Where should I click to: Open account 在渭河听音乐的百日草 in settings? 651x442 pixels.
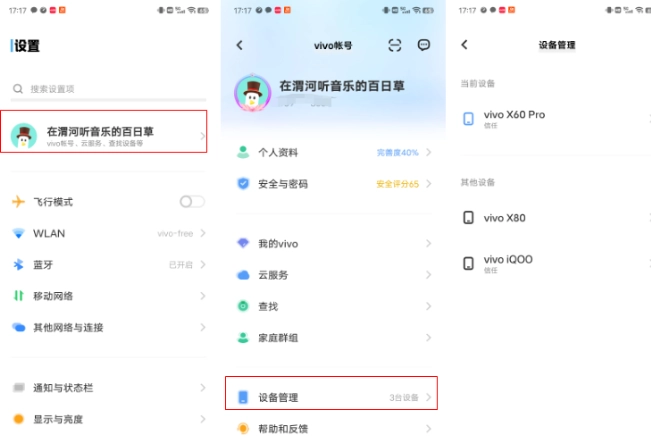(x=107, y=135)
